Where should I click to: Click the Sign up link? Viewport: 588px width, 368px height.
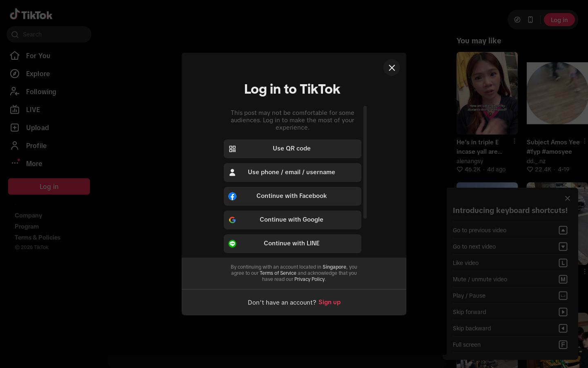[x=330, y=302]
